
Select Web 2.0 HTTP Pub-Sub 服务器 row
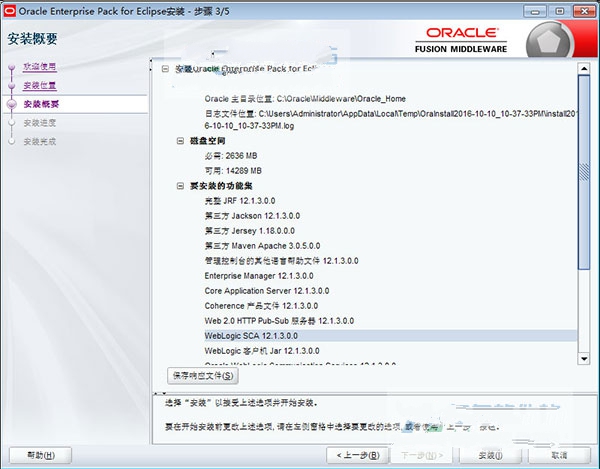279,321
